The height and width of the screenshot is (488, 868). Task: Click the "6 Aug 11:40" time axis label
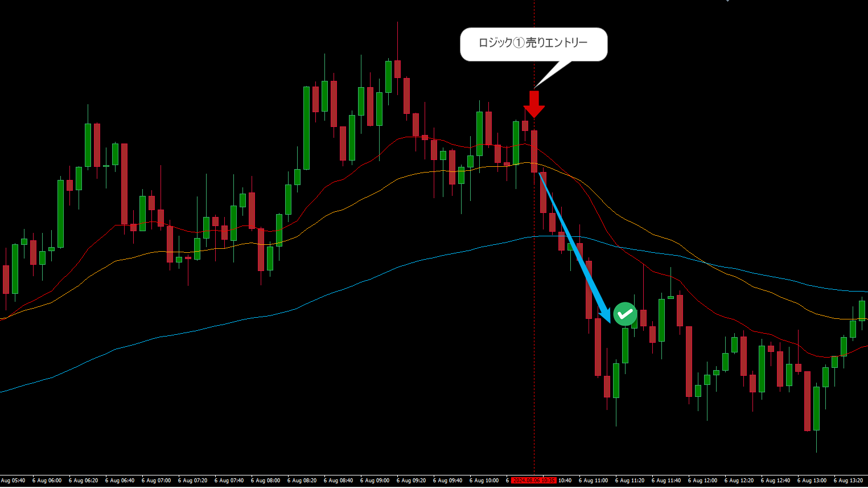tap(666, 481)
